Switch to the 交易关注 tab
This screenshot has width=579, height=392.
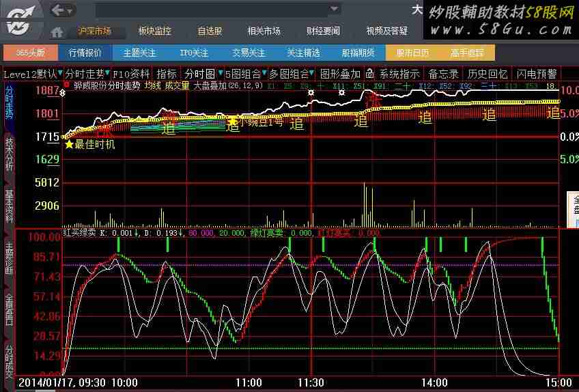[x=249, y=53]
